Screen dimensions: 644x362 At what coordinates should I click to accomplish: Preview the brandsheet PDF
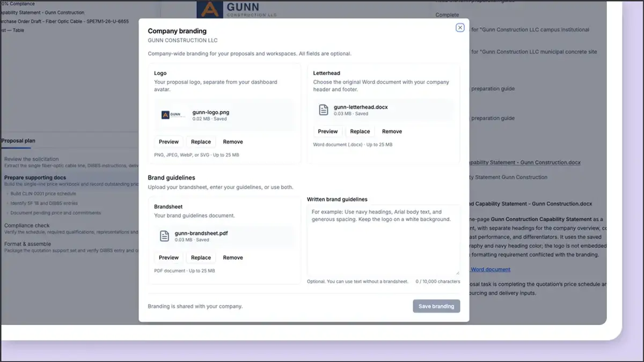(x=169, y=257)
